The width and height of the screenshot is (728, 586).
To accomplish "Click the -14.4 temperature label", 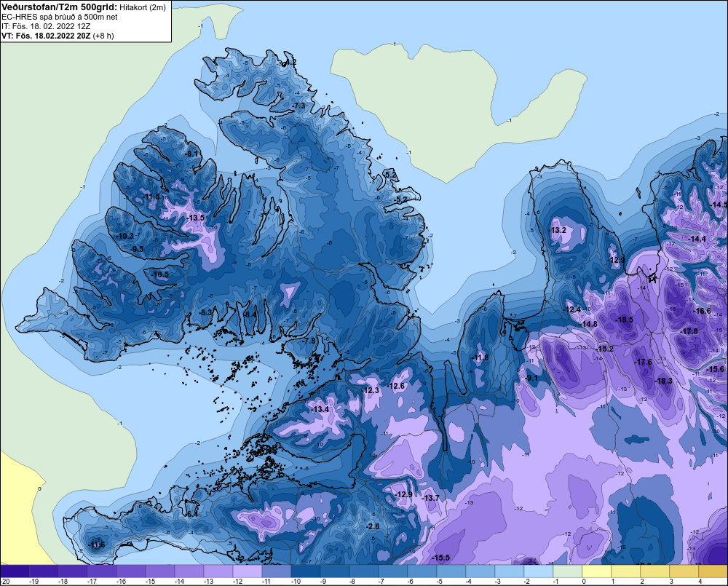I will click(697, 239).
